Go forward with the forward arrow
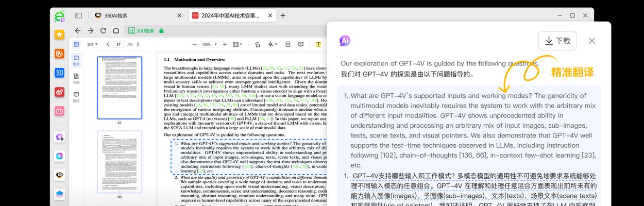The height and width of the screenshot is (206, 644). [90, 30]
